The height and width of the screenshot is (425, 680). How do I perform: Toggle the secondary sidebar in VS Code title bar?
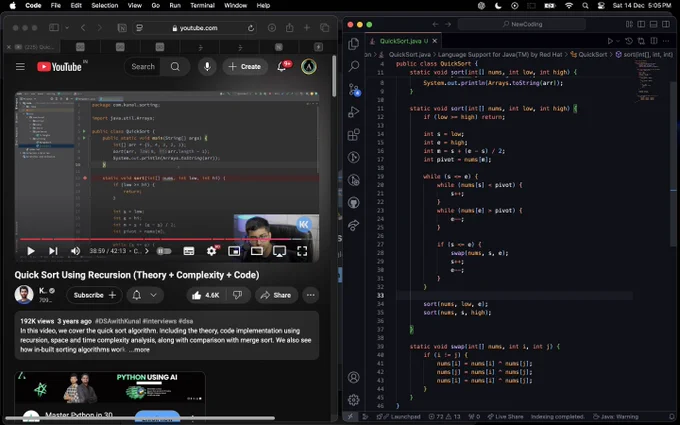coord(666,24)
